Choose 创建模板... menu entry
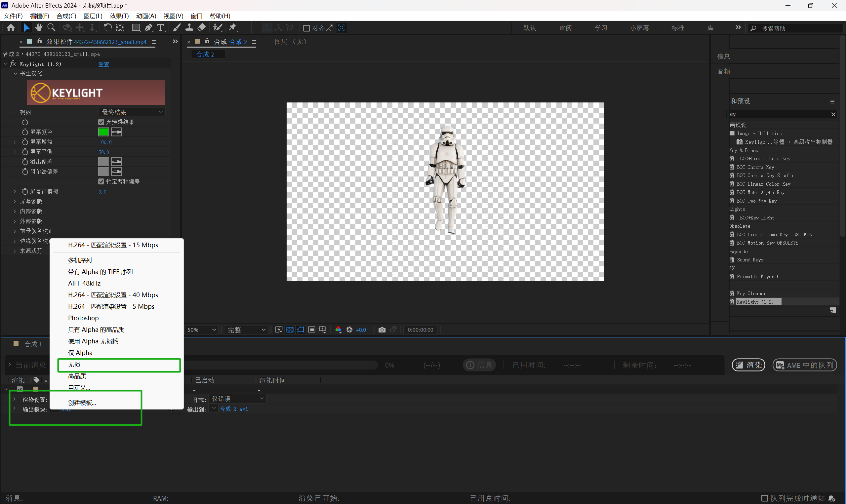This screenshot has width=846, height=504. coord(82,403)
